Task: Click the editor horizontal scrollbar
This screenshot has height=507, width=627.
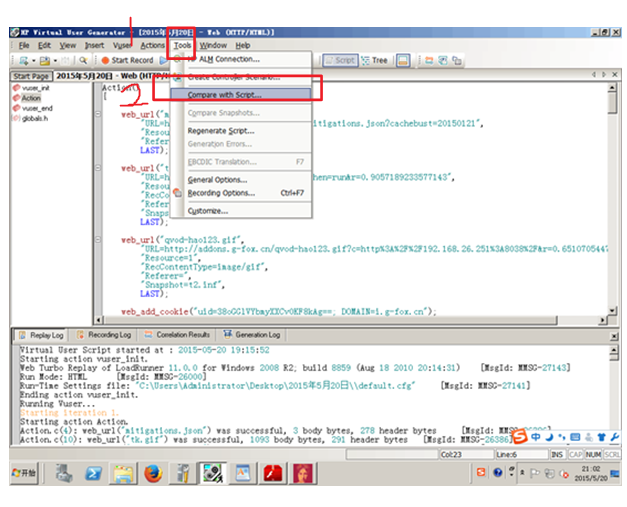Action: pos(330,320)
